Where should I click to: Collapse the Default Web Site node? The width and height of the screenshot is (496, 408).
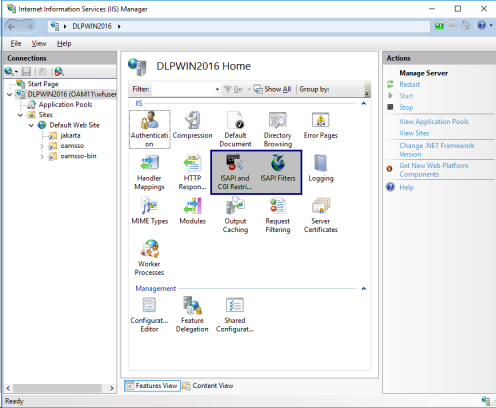[x=31, y=125]
